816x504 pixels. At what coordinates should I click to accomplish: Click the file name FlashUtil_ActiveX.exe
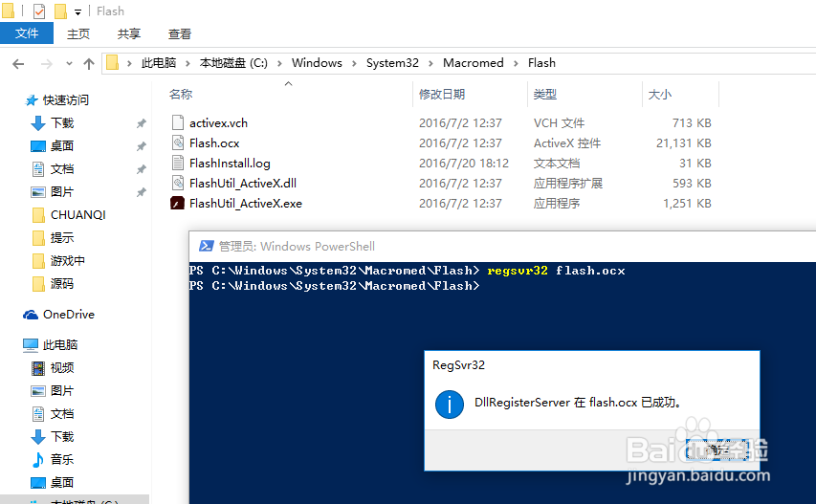[x=246, y=204]
